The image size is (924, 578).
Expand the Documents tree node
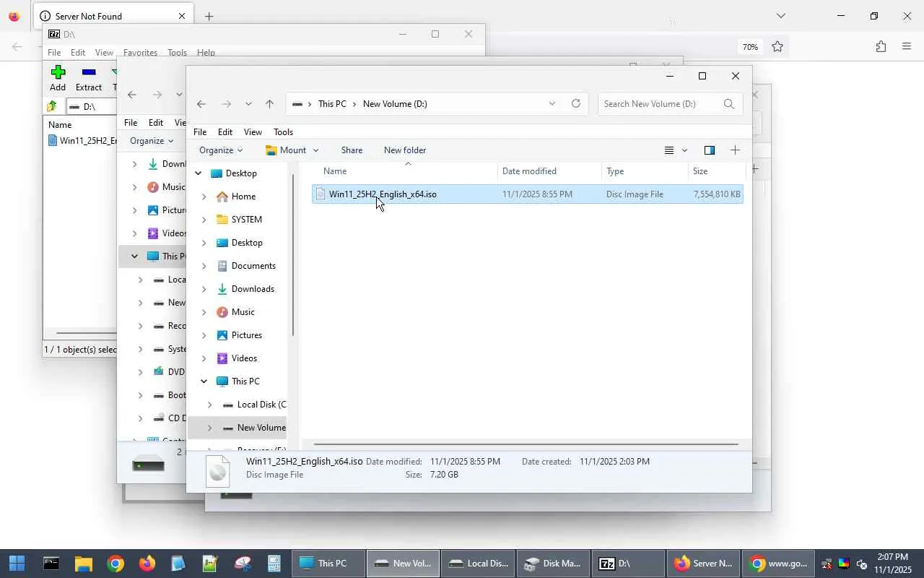(204, 266)
